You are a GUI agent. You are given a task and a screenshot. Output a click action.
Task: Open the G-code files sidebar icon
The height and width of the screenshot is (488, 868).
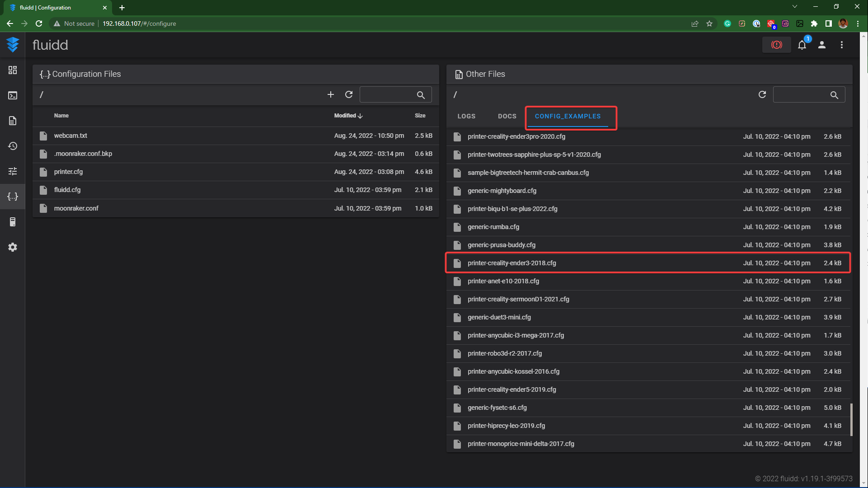click(x=13, y=121)
